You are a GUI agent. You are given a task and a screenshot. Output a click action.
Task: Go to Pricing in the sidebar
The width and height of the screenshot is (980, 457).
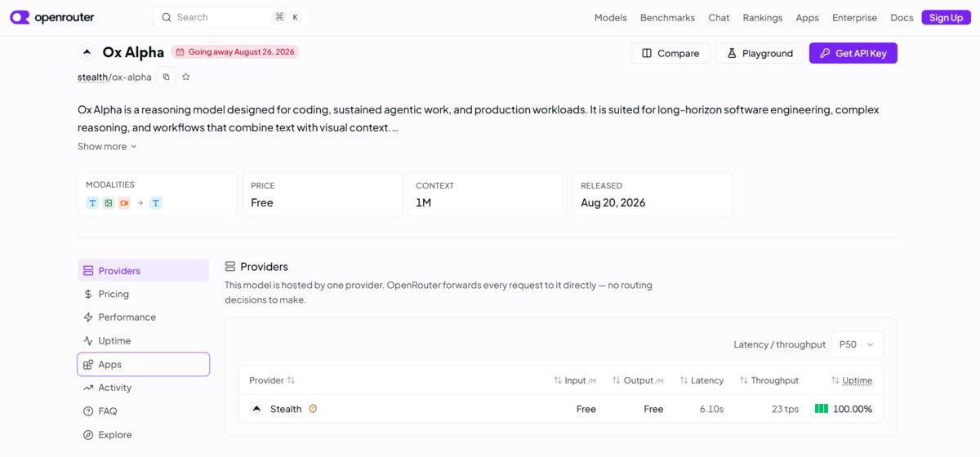(143, 294)
